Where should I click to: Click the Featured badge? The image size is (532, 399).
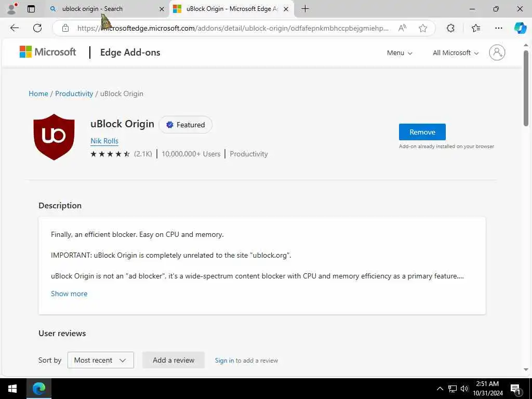pos(185,125)
